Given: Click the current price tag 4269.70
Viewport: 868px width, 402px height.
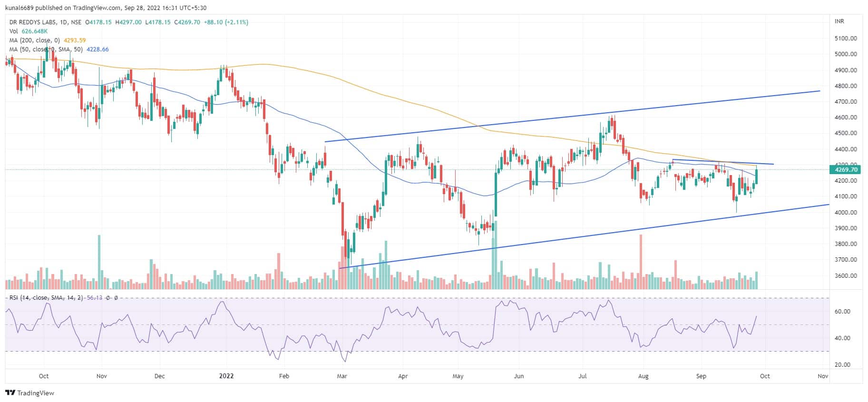Looking at the screenshot, I should coord(846,169).
